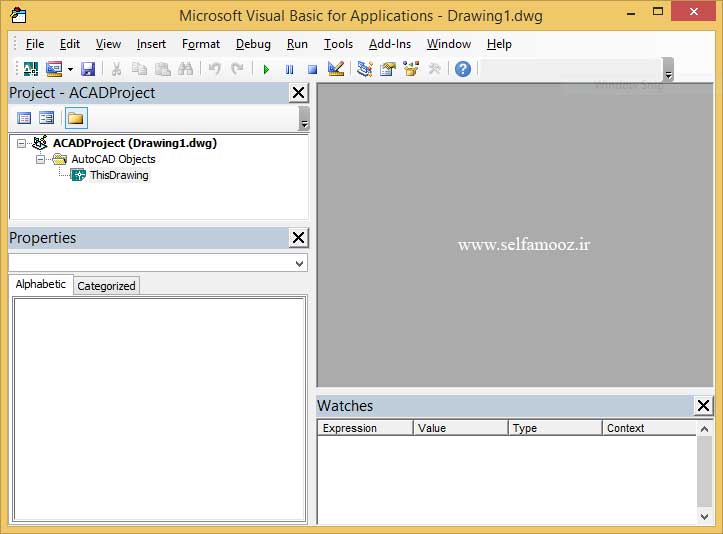The width and height of the screenshot is (723, 534).
Task: Click the View AutoCAD toolbar icon
Action: 30,69
